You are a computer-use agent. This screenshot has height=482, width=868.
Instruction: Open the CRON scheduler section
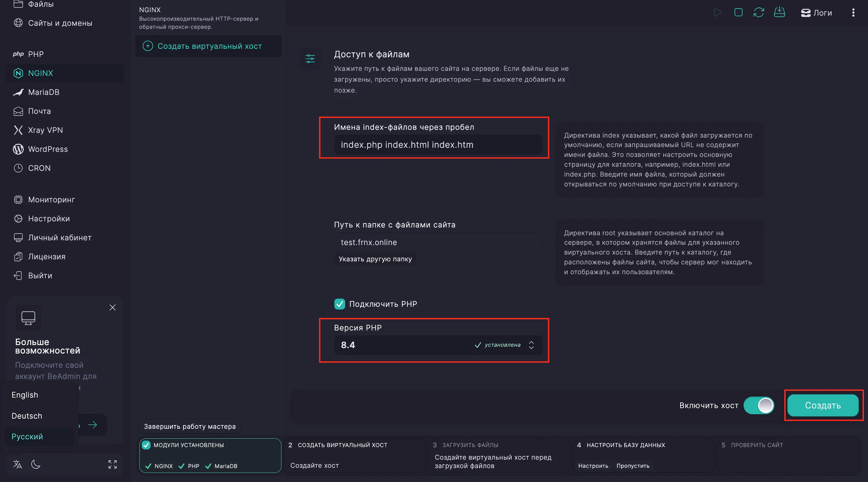[39, 168]
